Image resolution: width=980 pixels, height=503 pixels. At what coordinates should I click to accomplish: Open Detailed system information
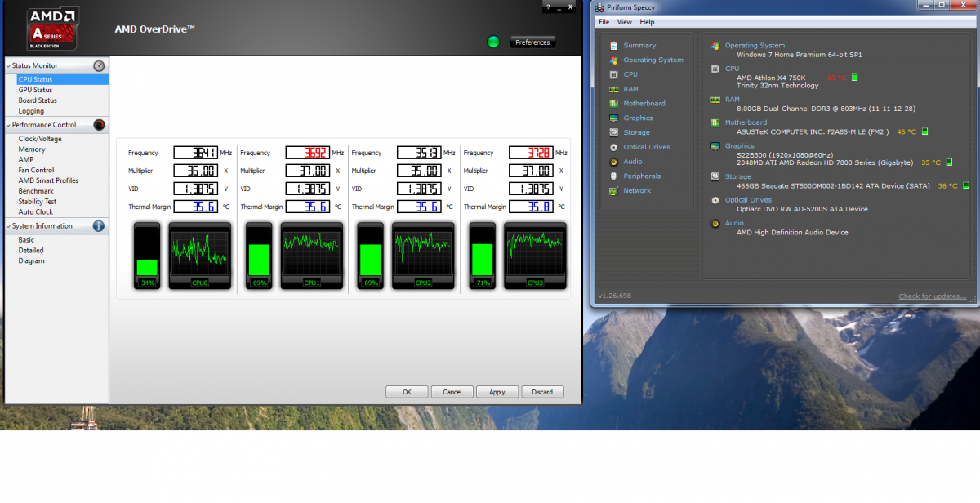31,251
